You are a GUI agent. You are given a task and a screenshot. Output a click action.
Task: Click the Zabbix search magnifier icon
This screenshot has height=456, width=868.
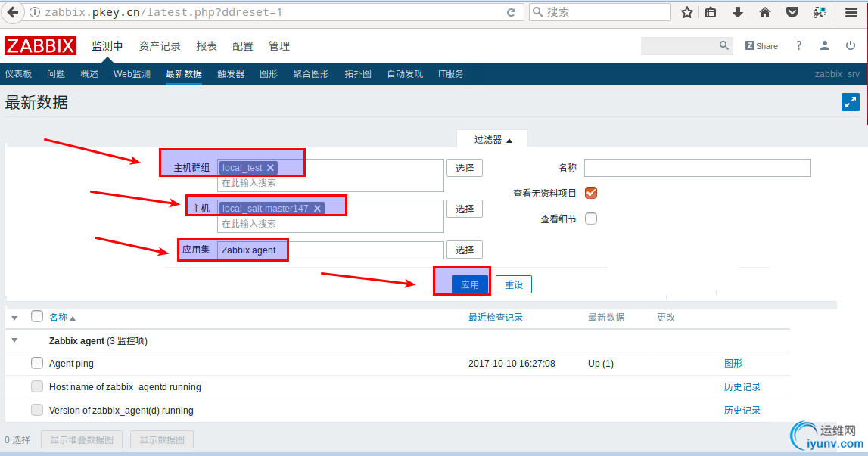click(724, 46)
